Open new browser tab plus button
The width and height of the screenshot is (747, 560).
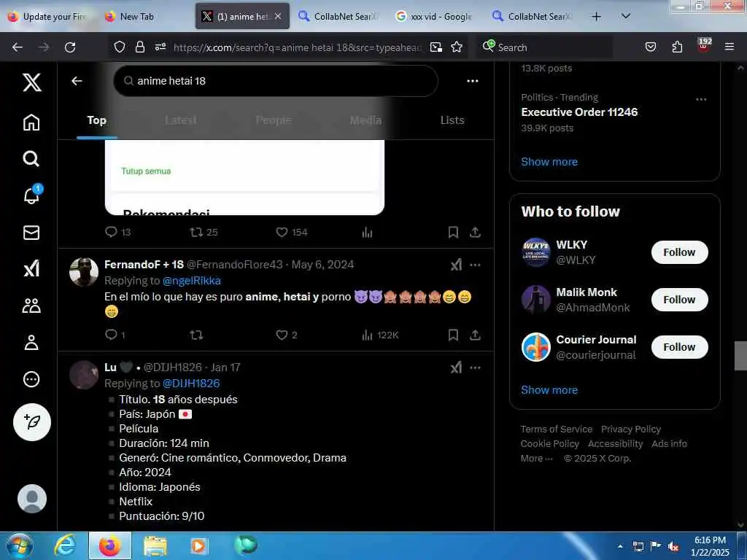[x=596, y=16]
